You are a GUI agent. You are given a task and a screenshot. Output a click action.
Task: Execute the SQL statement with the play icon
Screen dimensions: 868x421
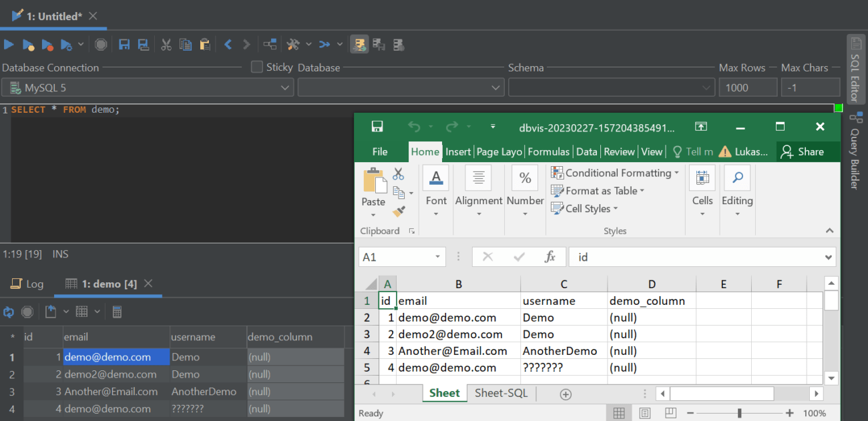pyautogui.click(x=9, y=44)
